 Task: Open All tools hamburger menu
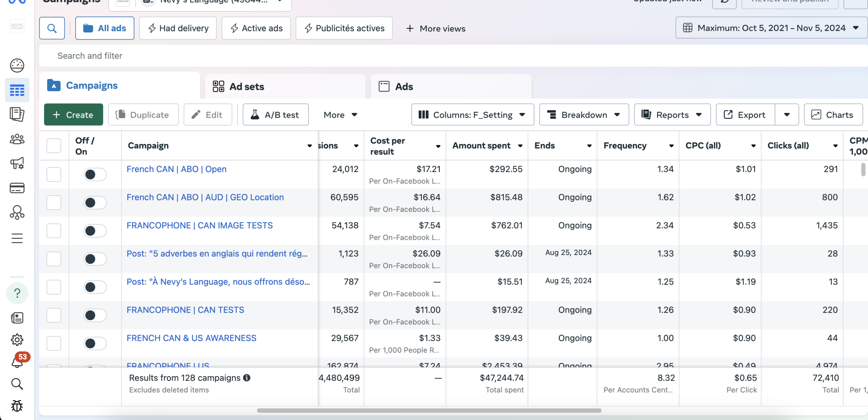17,238
